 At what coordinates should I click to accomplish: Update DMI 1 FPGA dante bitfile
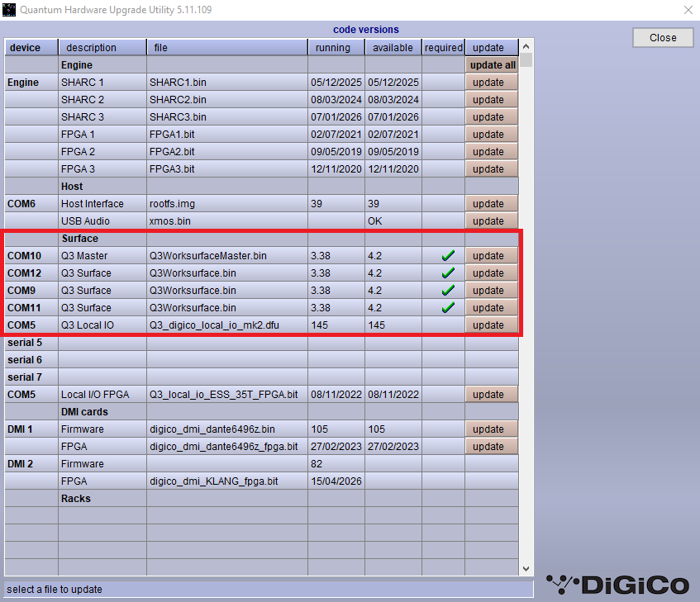click(x=492, y=447)
